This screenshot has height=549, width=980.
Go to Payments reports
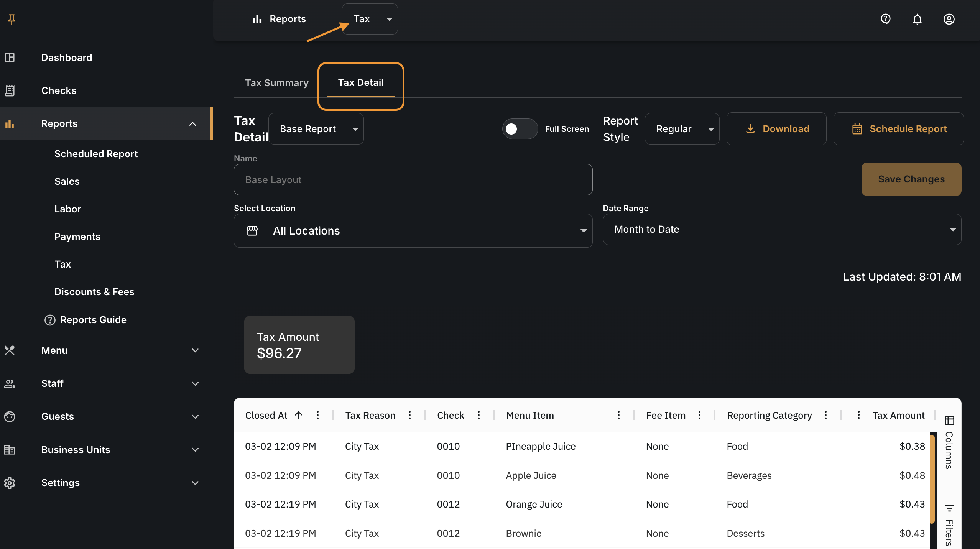click(x=77, y=237)
